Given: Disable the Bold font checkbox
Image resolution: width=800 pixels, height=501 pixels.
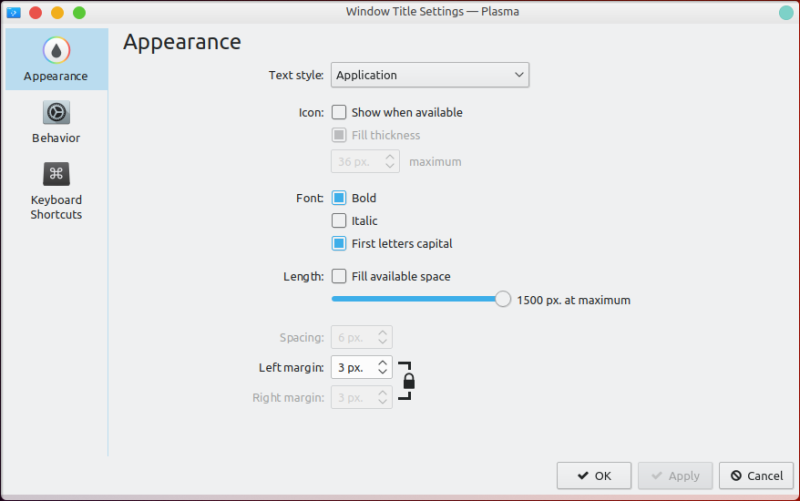Looking at the screenshot, I should pyautogui.click(x=339, y=198).
